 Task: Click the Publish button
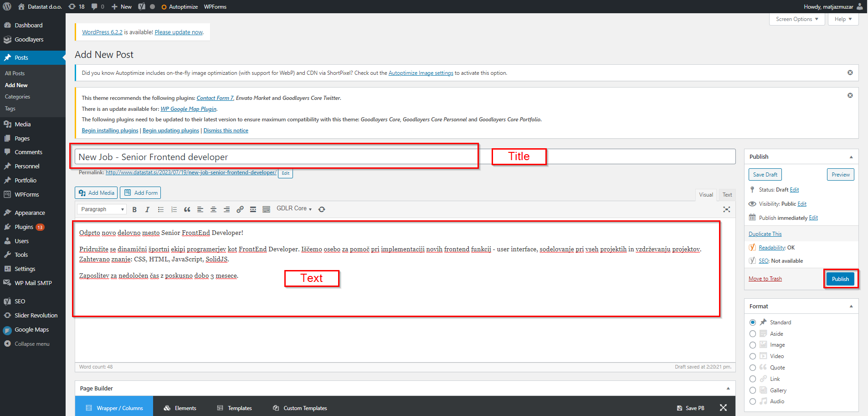[840, 279]
